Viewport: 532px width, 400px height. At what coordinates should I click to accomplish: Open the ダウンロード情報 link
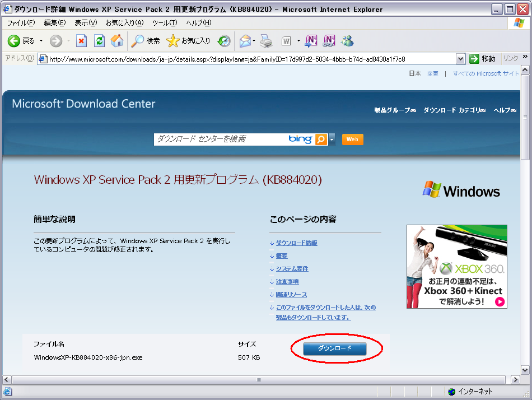pyautogui.click(x=297, y=243)
